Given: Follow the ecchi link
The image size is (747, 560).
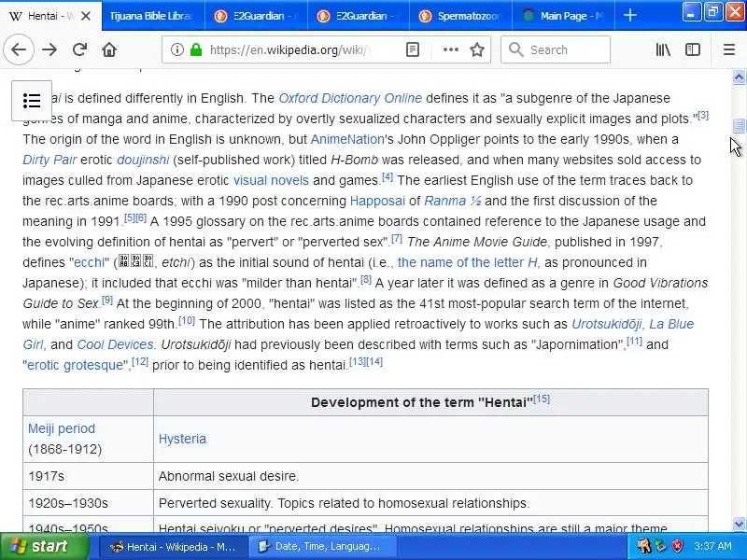Looking at the screenshot, I should click(89, 262).
